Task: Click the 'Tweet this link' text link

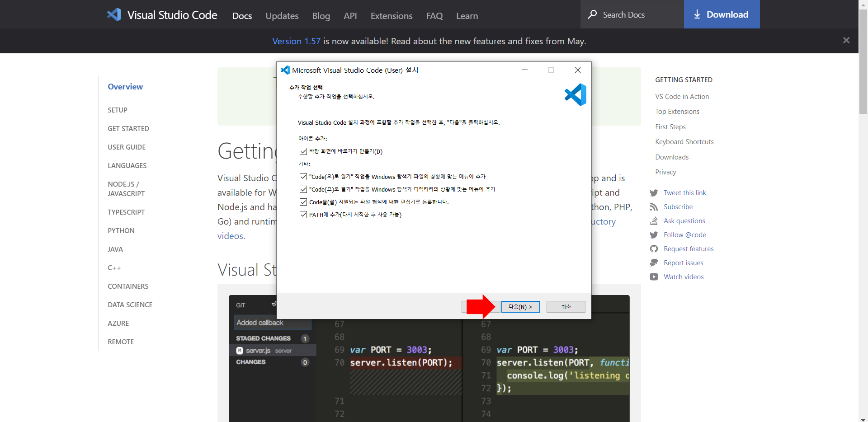Action: coord(685,193)
